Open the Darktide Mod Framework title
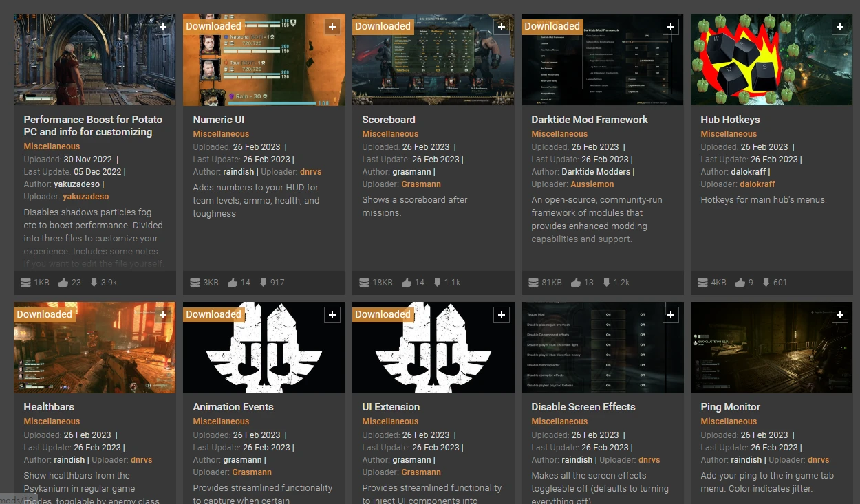The width and height of the screenshot is (860, 504). click(590, 119)
